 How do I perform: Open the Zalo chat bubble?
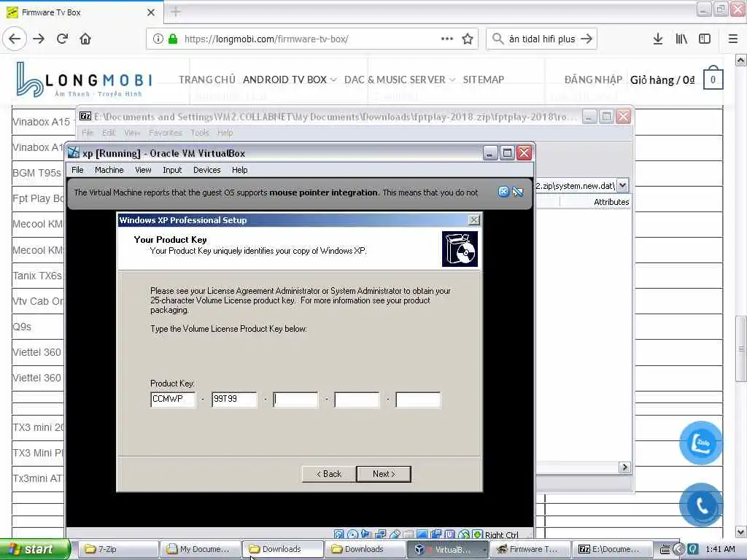(701, 443)
